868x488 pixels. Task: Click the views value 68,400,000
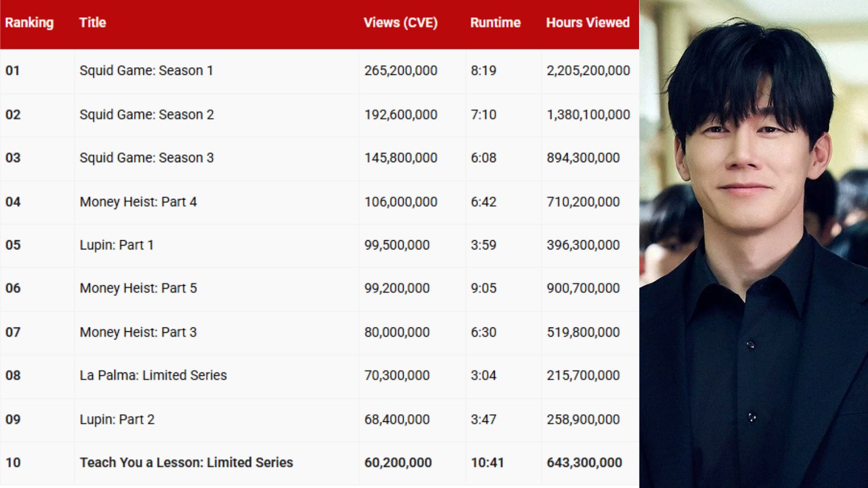397,420
